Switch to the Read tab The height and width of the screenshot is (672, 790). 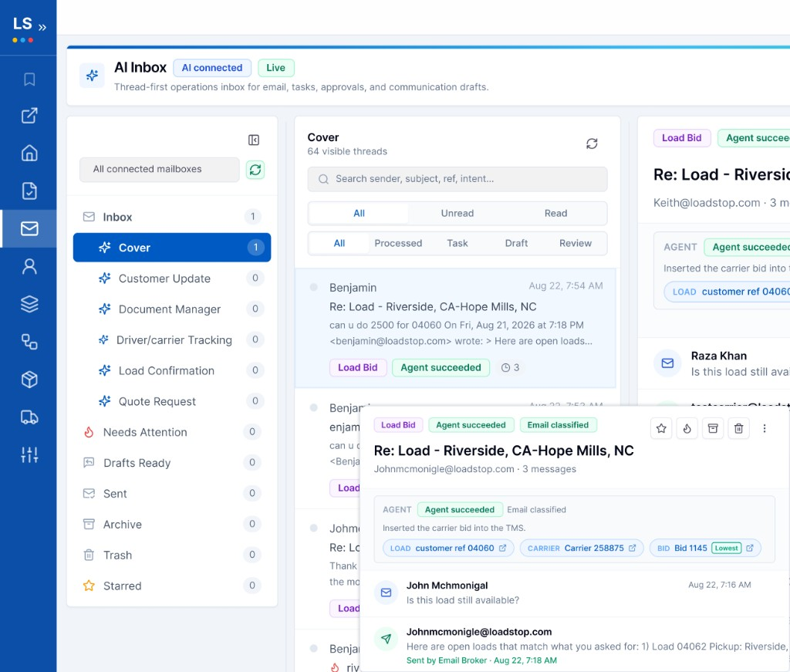(555, 213)
